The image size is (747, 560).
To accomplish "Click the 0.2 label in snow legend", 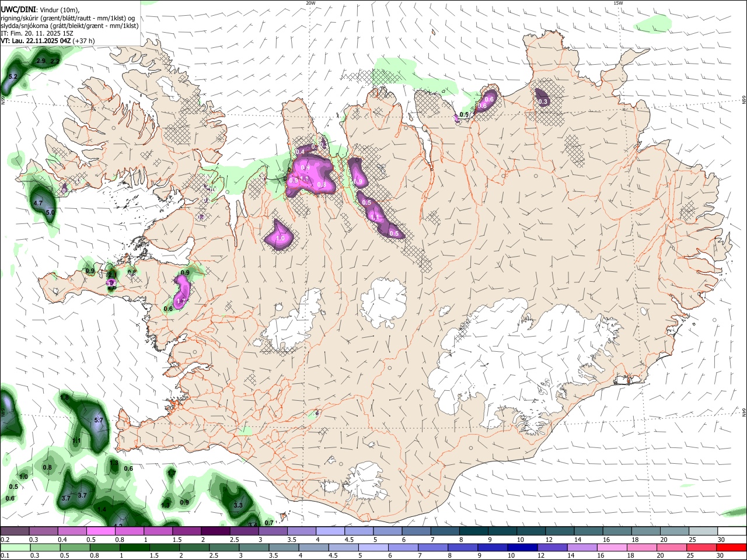I will pos(5,540).
